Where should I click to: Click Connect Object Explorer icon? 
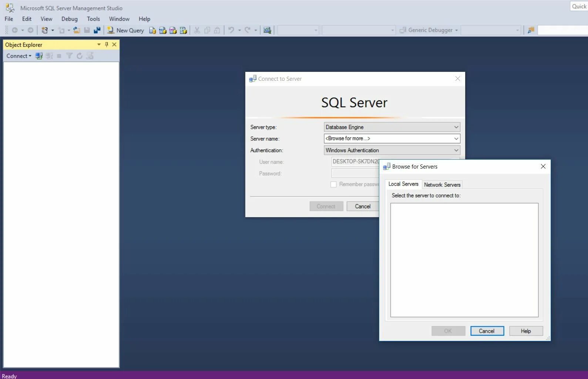[x=39, y=56]
